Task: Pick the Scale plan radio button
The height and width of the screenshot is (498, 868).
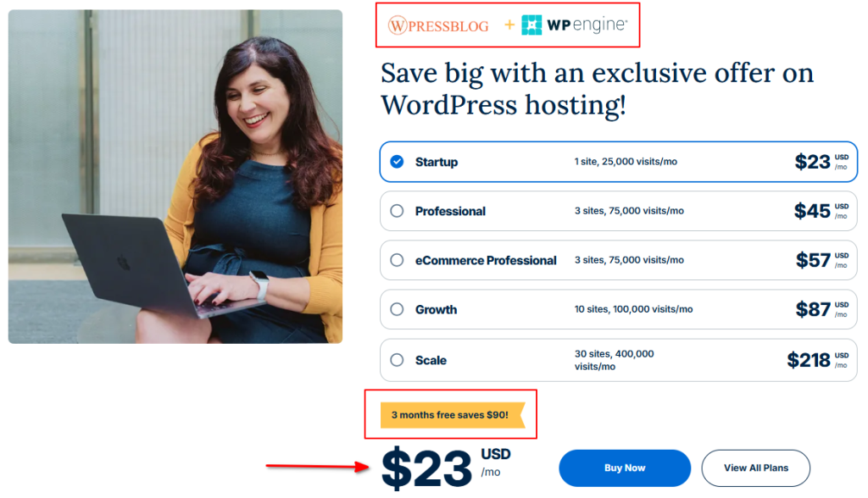Action: [397, 360]
